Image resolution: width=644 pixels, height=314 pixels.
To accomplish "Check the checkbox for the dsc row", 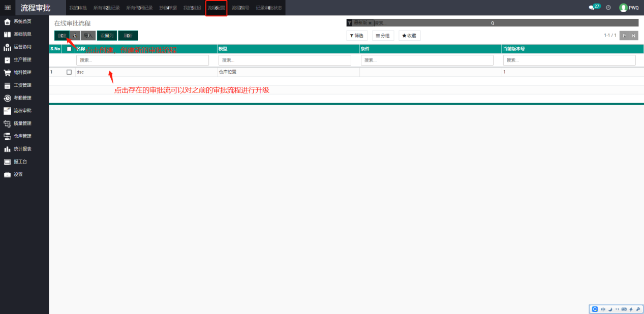I will 69,72.
